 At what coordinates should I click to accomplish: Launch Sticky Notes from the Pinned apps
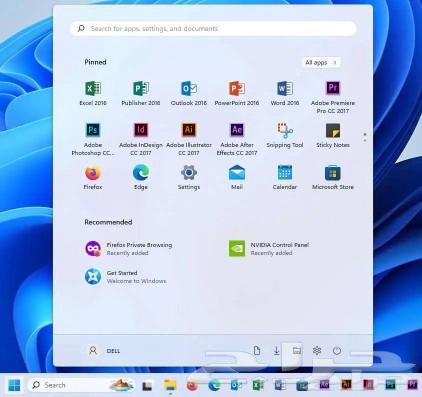pos(333,135)
